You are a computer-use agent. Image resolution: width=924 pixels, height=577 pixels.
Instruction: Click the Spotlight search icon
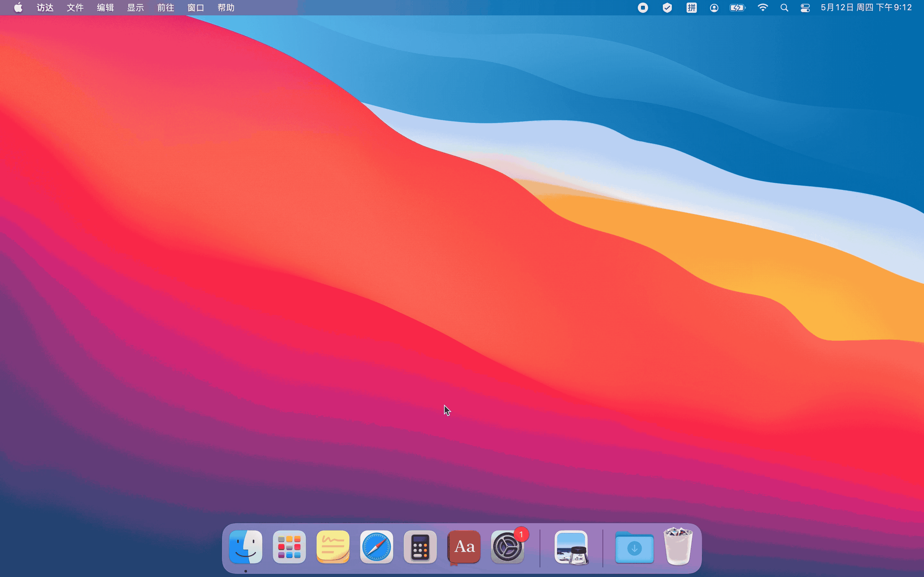[x=784, y=8]
